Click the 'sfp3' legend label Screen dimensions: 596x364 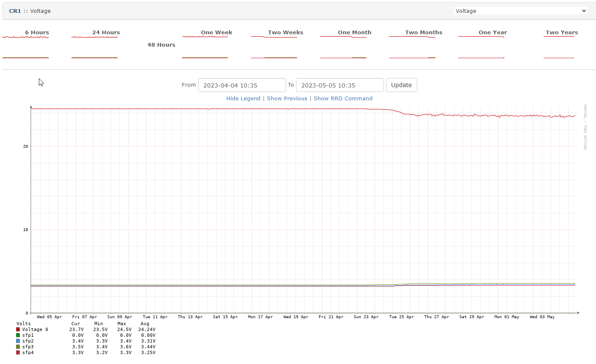[x=28, y=347]
